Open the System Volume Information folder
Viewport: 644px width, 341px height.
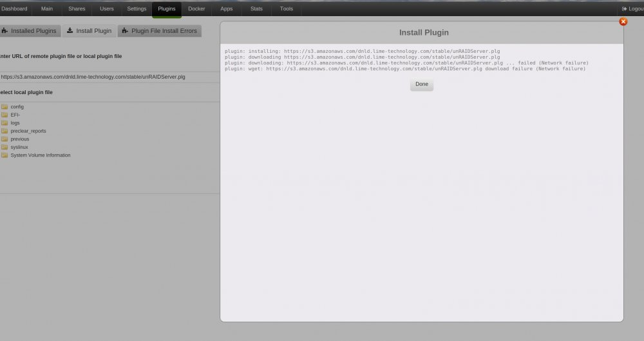click(40, 155)
